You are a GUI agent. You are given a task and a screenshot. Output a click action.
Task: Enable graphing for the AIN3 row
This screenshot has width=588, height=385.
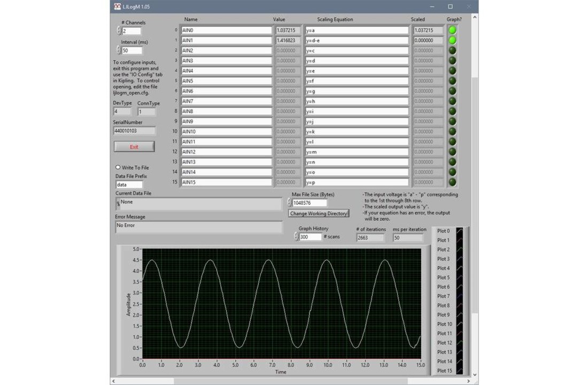(453, 60)
